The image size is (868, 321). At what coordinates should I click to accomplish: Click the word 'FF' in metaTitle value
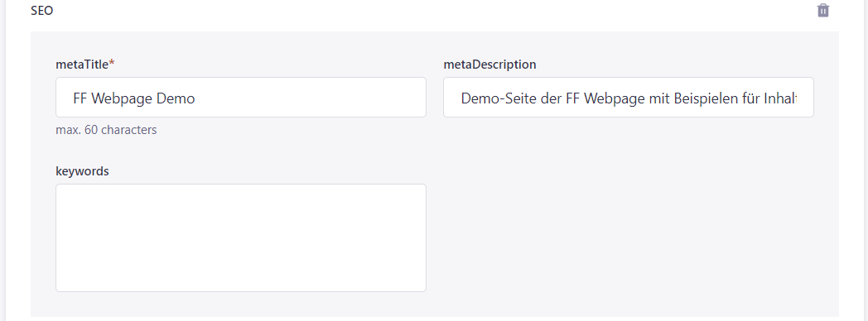coord(81,98)
